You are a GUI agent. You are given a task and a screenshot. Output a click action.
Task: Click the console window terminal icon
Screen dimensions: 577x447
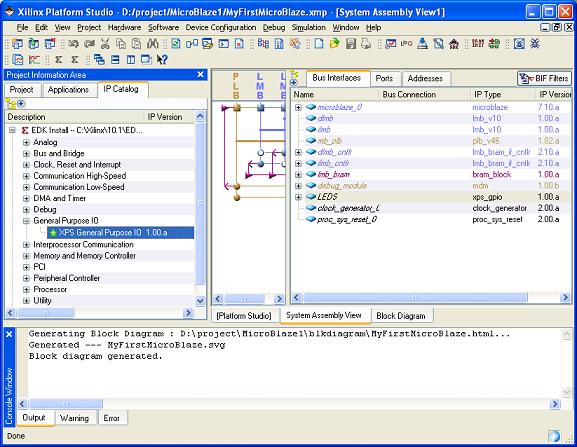click(x=223, y=44)
